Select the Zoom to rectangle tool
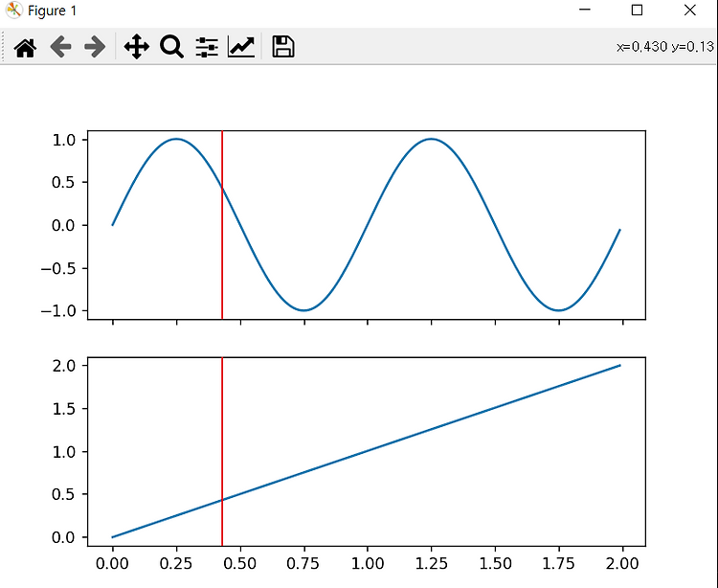The width and height of the screenshot is (718, 588). (171, 47)
